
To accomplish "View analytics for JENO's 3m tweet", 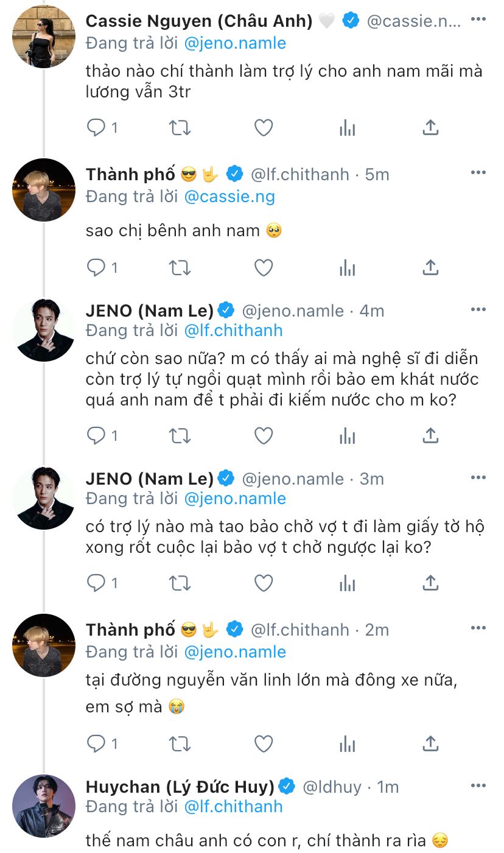I will tap(347, 583).
